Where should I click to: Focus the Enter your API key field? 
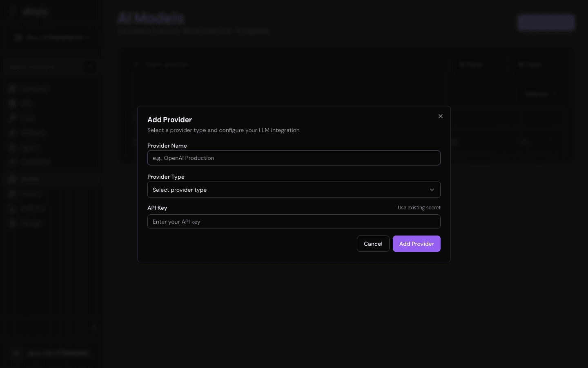click(294, 222)
